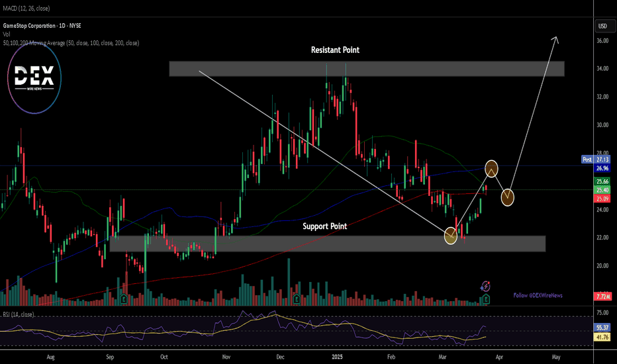Viewport: 617px width, 364px height.
Task: Click the 2025 label on time axis
Action: [337, 357]
